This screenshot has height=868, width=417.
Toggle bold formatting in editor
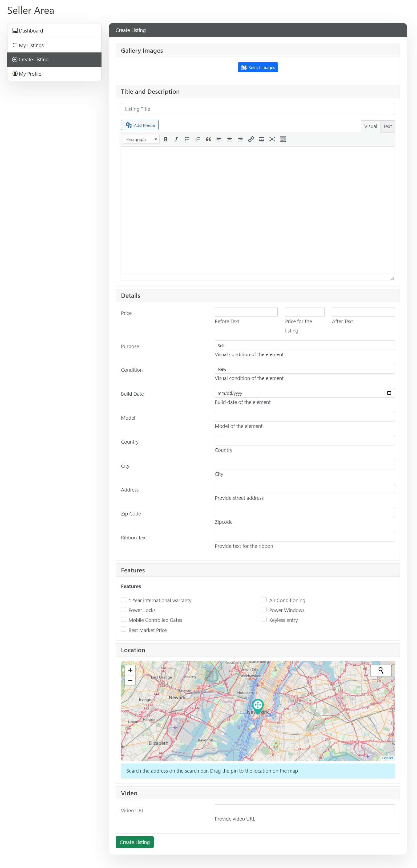pyautogui.click(x=165, y=139)
